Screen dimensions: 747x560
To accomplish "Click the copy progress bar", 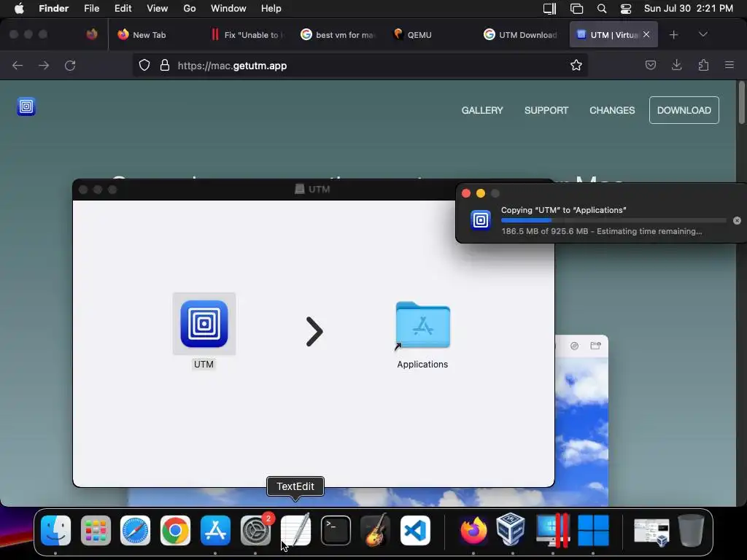I will tap(614, 220).
